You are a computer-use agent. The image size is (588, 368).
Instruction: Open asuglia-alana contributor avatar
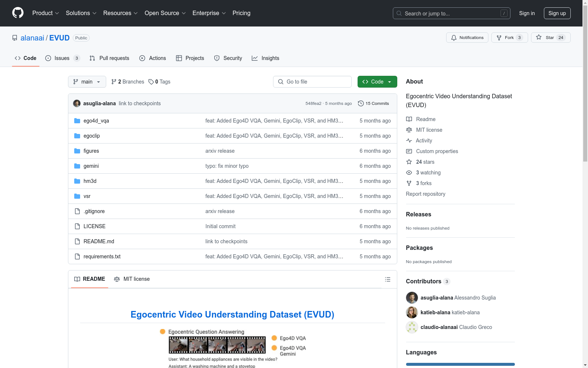pos(412,298)
